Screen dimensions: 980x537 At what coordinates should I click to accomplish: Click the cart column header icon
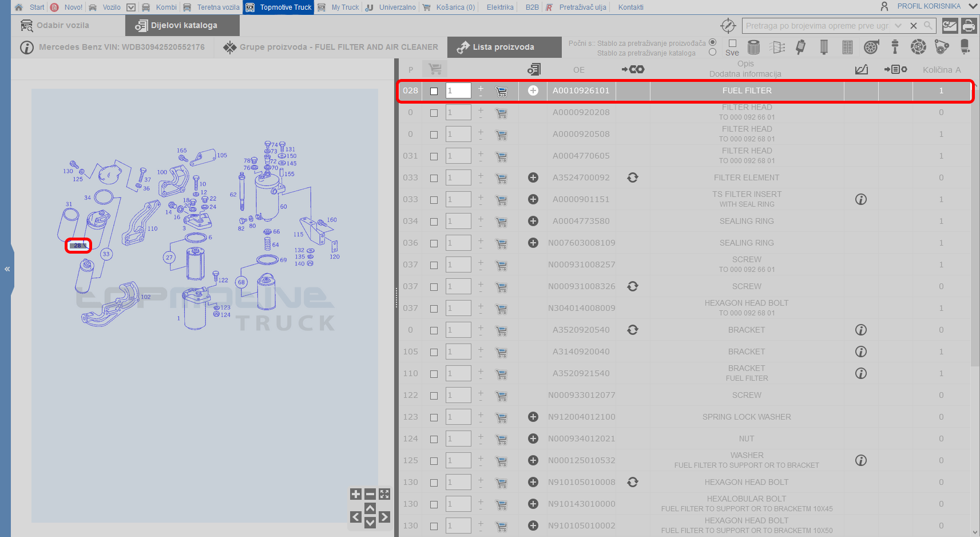click(x=435, y=69)
